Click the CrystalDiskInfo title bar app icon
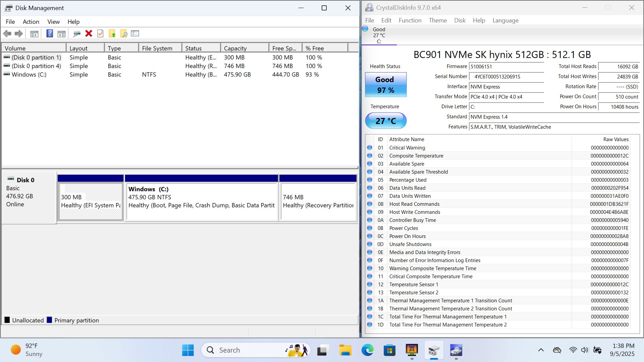 click(x=369, y=7)
